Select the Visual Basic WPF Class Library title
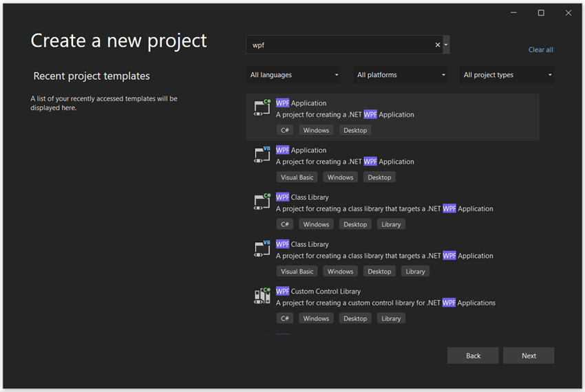Screen dimensions: 585x392 (302, 244)
